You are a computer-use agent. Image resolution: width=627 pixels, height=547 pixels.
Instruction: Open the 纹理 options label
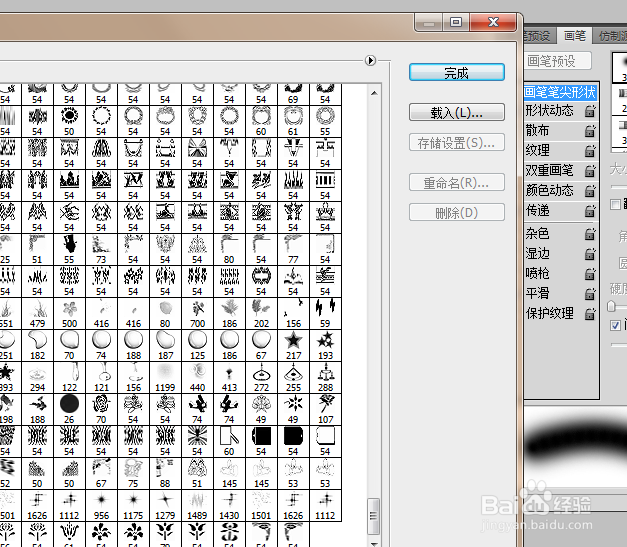point(537,150)
